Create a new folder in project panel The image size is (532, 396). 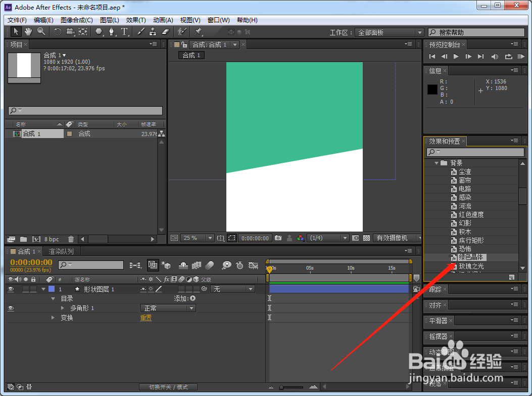pos(23,239)
